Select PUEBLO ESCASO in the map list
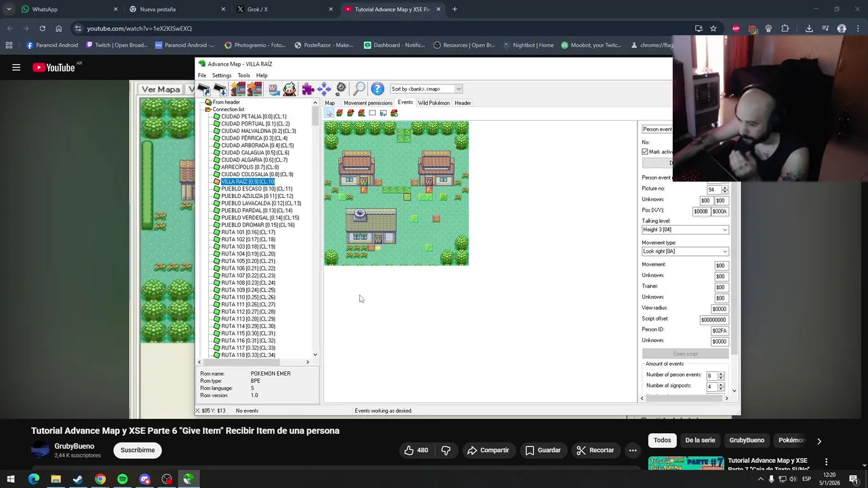Image resolution: width=868 pixels, height=488 pixels. [256, 189]
